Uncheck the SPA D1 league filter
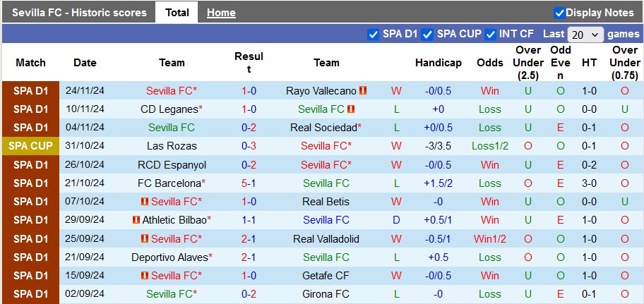644x304 pixels. click(373, 35)
